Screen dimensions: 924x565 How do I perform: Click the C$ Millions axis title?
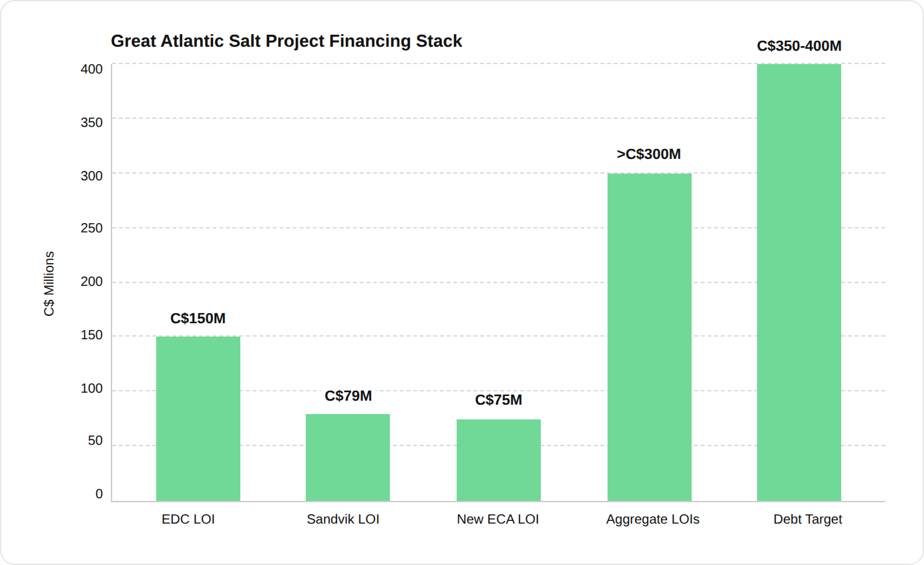tap(49, 283)
